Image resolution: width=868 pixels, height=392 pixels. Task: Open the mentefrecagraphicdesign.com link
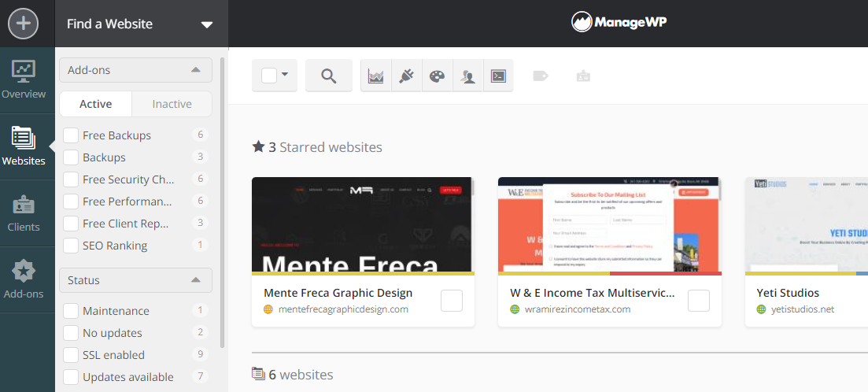coord(343,309)
